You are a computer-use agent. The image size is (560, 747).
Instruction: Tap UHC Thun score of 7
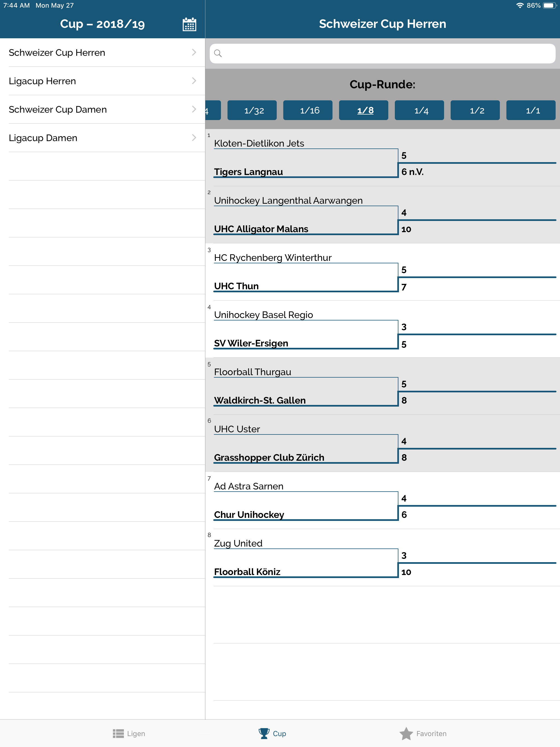(x=404, y=287)
